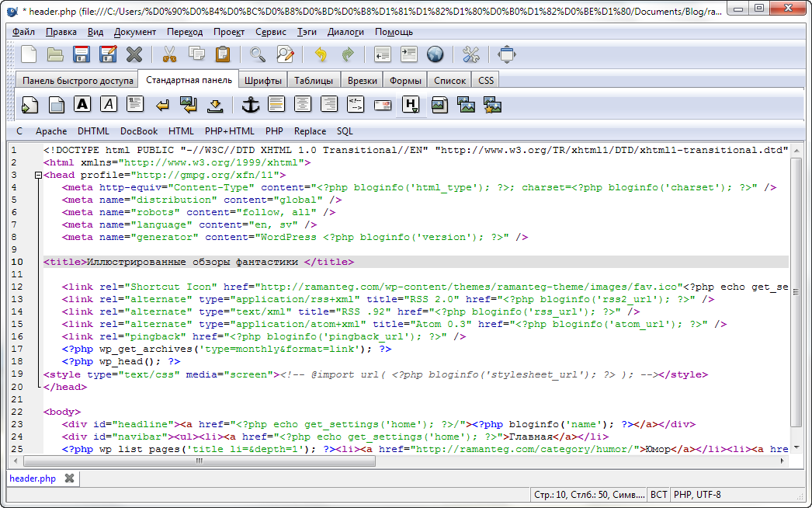This screenshot has width=812, height=508.
Task: Switch to the Таблицы toolbar tab
Action: (x=314, y=80)
